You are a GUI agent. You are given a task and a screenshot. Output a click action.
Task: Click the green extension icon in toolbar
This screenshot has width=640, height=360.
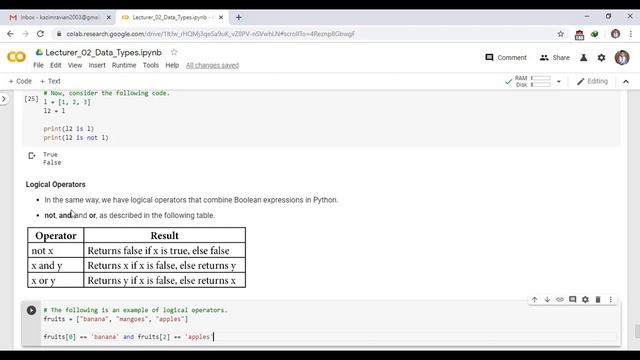(x=594, y=34)
